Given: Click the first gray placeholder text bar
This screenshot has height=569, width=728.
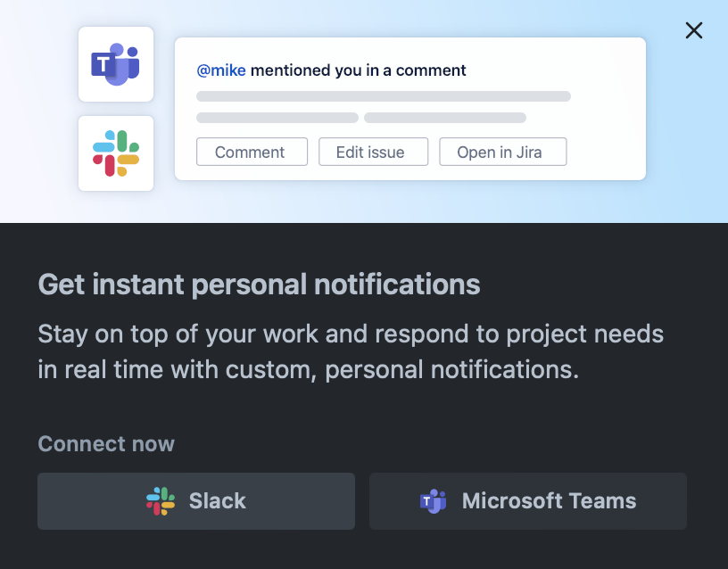Looking at the screenshot, I should pyautogui.click(x=384, y=95).
